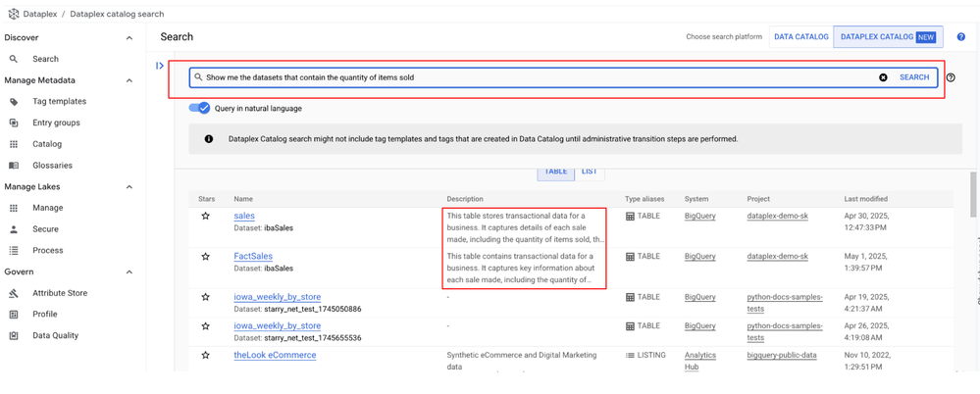Click the Dataplex breadcrumb text
Screen dimensions: 980x394
(40, 14)
